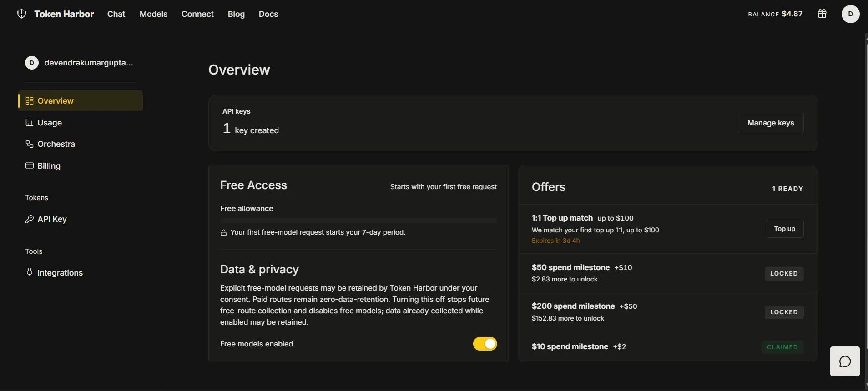
Task: Click the 'Free allowance' label
Action: tap(247, 208)
